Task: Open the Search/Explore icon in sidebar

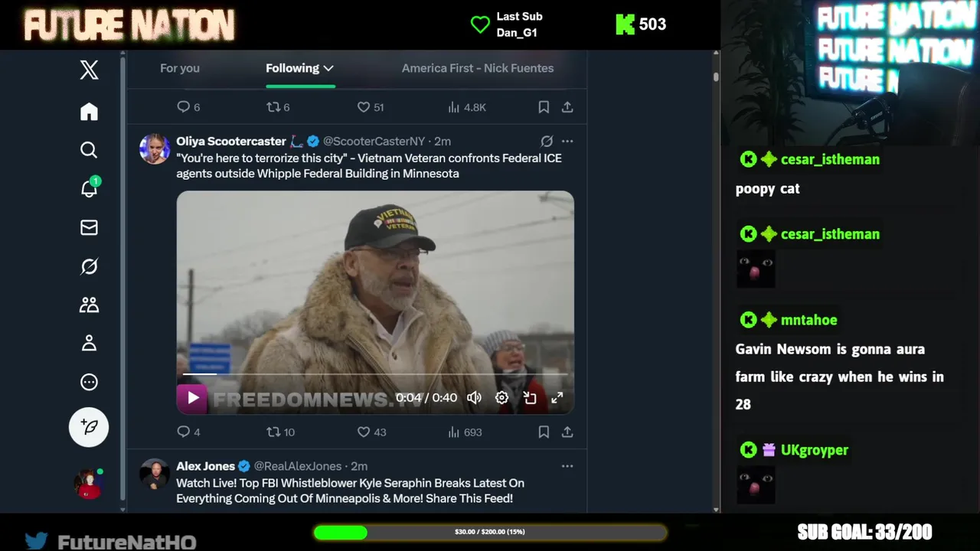Action: [89, 150]
